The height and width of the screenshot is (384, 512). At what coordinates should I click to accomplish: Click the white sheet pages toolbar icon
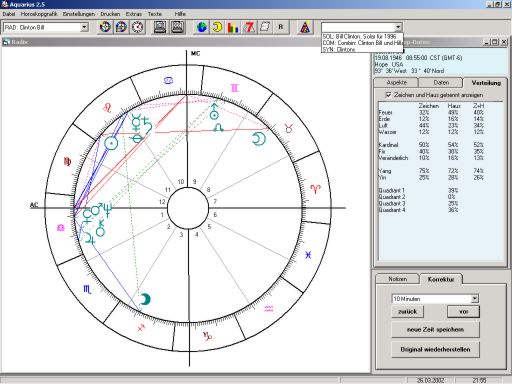point(265,27)
